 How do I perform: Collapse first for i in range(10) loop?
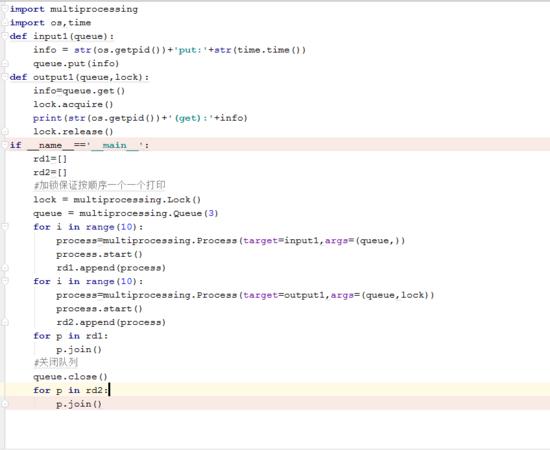(4, 227)
